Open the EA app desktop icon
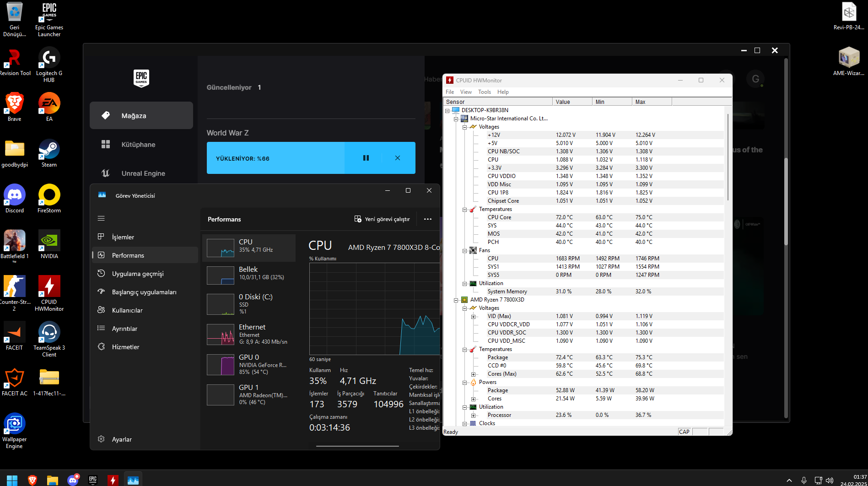This screenshot has width=868, height=486. click(x=49, y=107)
